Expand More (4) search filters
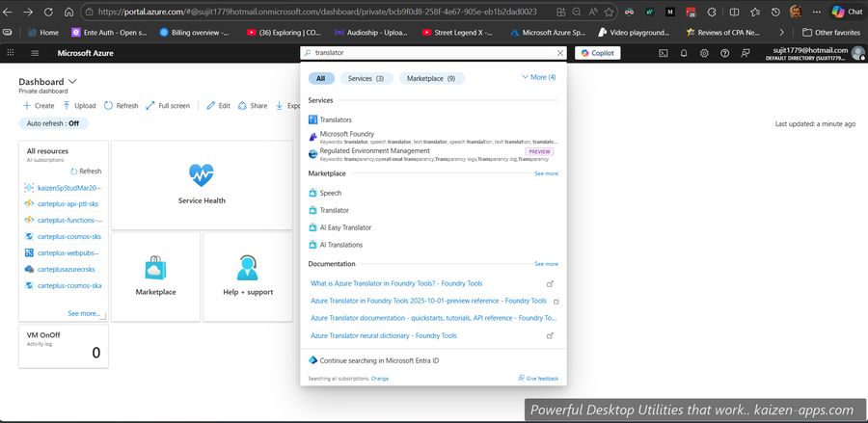 point(538,77)
